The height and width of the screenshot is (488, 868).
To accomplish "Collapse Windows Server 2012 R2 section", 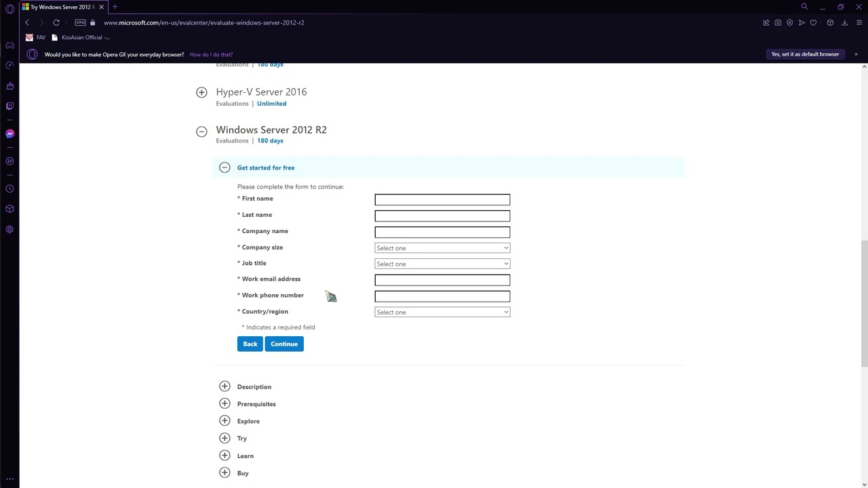I will 201,131.
